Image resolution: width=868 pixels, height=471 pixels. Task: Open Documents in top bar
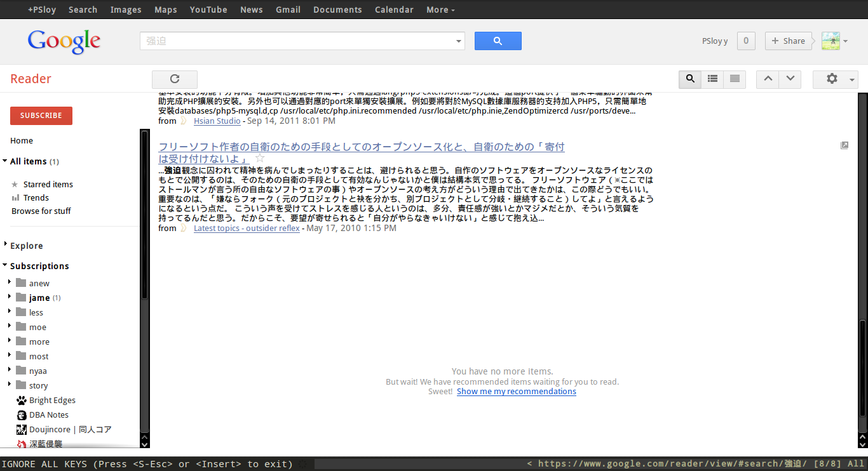(x=337, y=10)
